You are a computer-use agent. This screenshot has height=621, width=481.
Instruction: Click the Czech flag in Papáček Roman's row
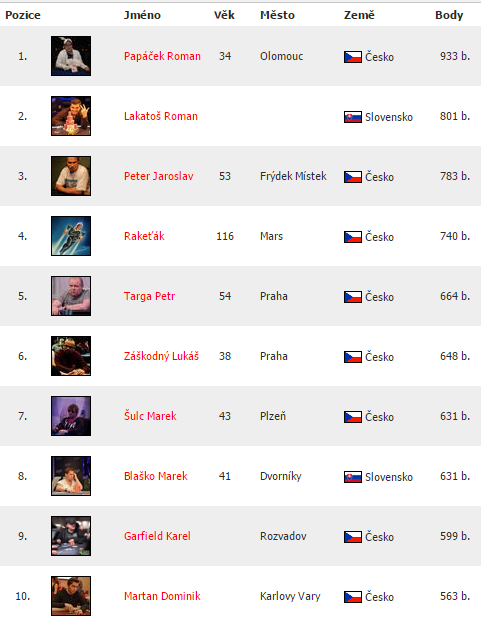click(353, 57)
